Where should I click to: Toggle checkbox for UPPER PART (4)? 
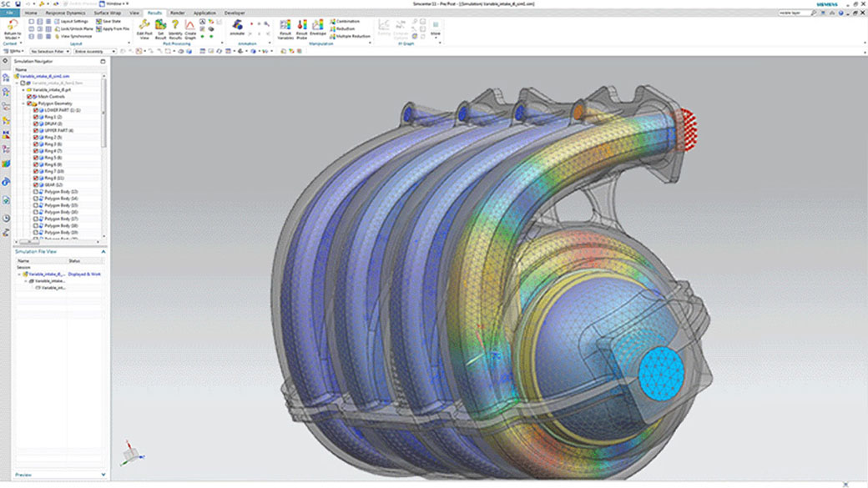pos(36,131)
